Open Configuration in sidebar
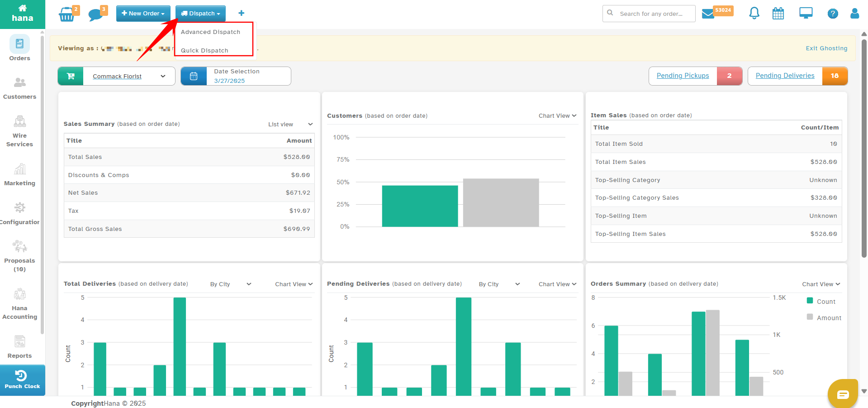The image size is (868, 408). [x=20, y=214]
